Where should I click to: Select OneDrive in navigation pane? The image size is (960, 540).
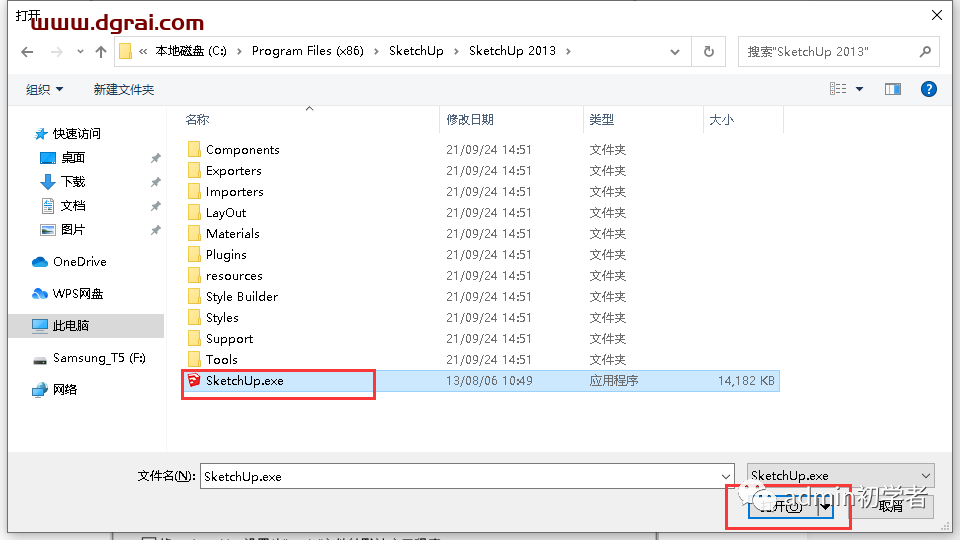[80, 261]
